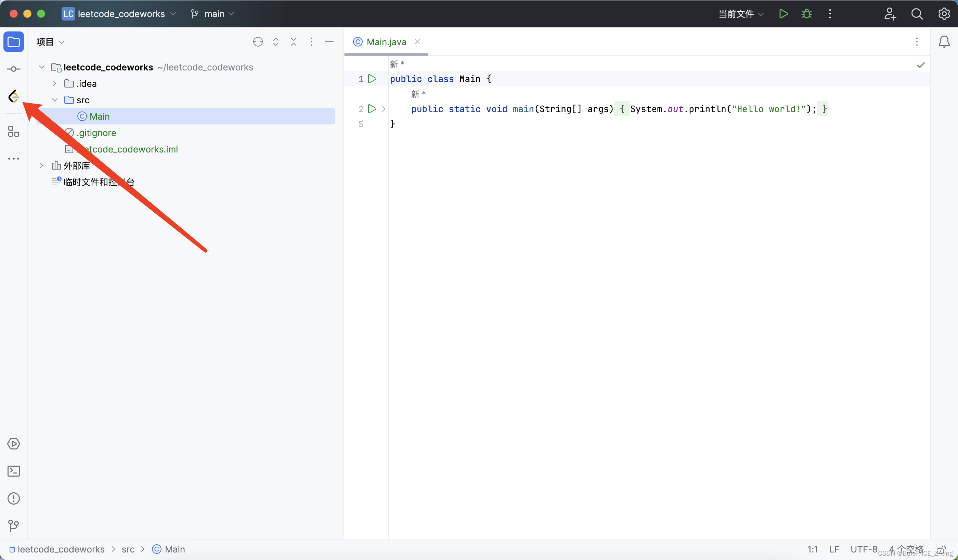Click line number 5 in gutter
This screenshot has width=958, height=560.
361,124
